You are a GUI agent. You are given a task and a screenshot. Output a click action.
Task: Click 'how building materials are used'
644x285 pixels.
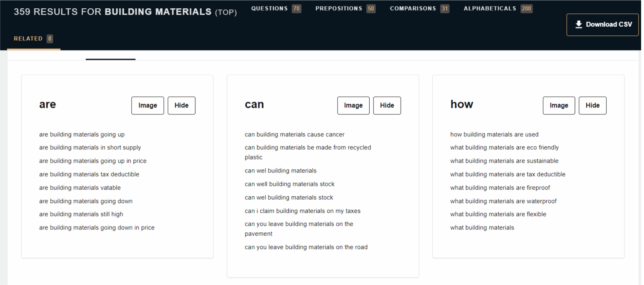(x=494, y=135)
